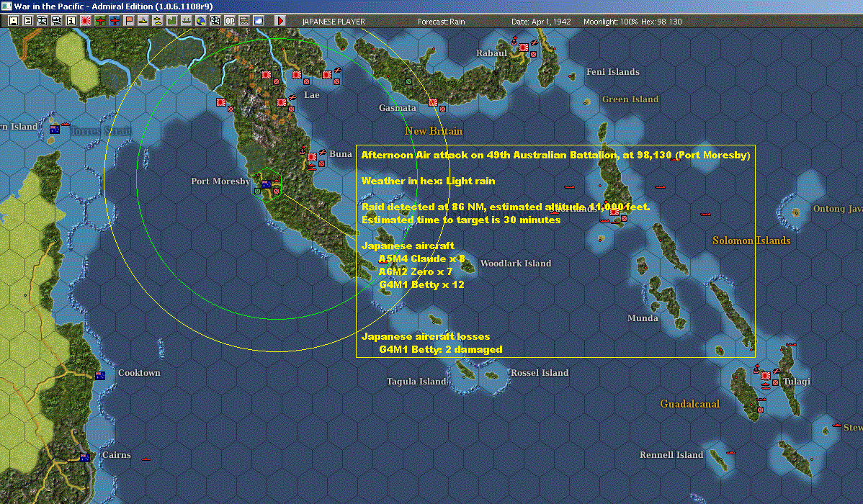Click the globe toolbar icon
The width and height of the screenshot is (863, 504).
[201, 21]
